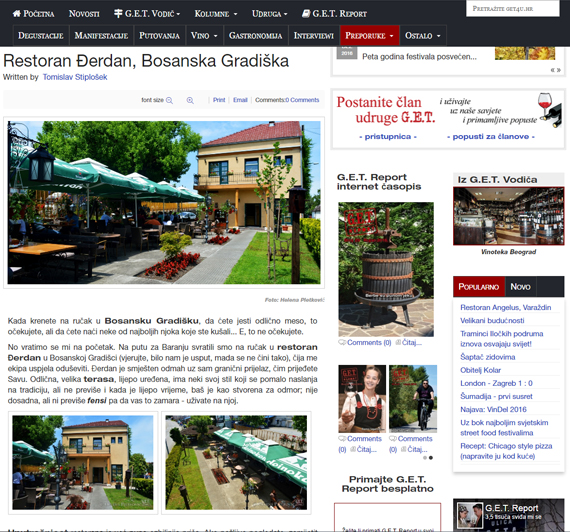Open Najava: VinDel 2016 article
The height and width of the screenshot is (532, 570).
point(493,409)
